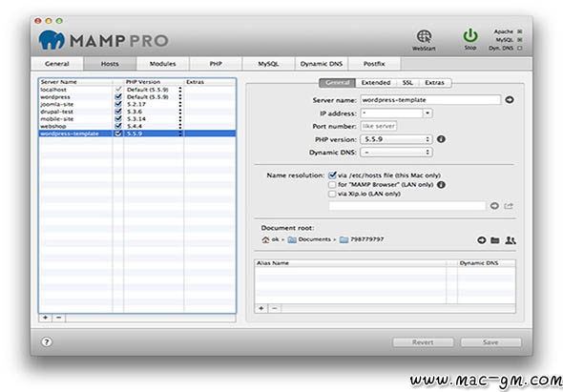
Task: Click the home icon in document root path
Action: pos(265,239)
